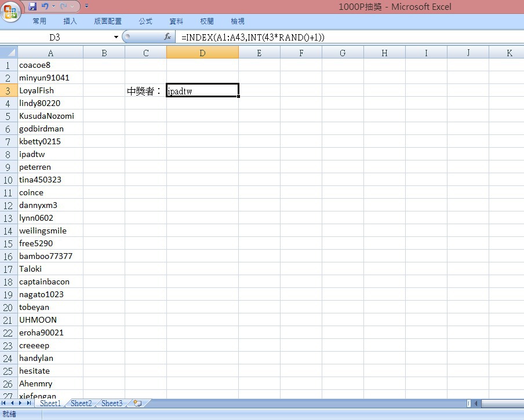Open Customize Quick Access Toolbar dropdown
The width and height of the screenshot is (524, 420).
point(86,6)
